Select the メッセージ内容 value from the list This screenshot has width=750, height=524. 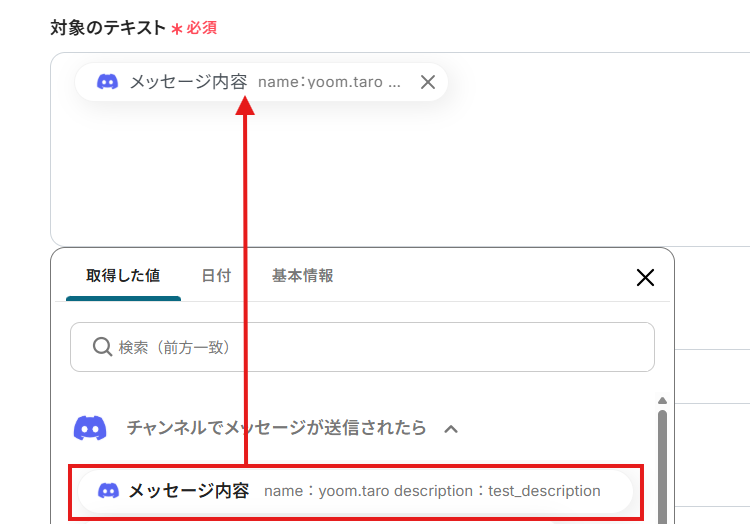355,491
